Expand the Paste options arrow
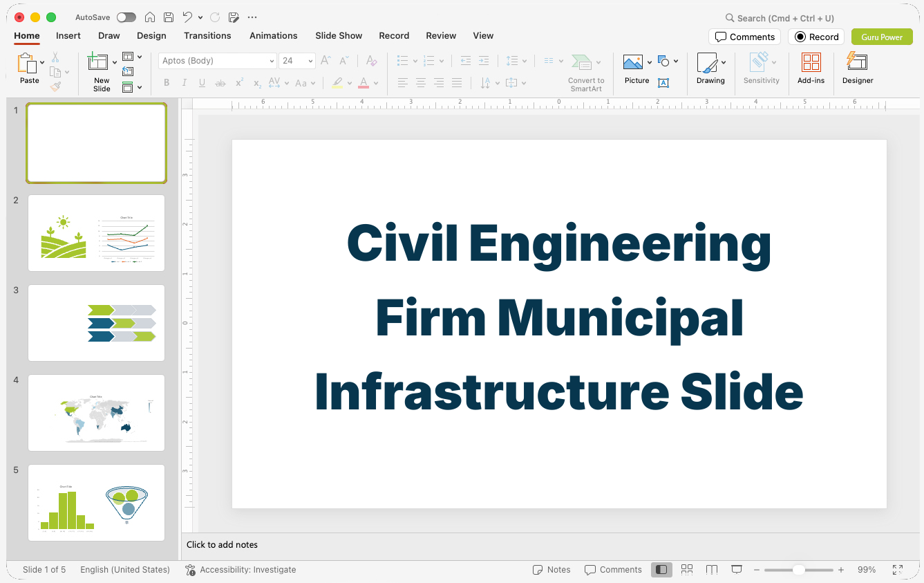The width and height of the screenshot is (924, 583). [42, 62]
